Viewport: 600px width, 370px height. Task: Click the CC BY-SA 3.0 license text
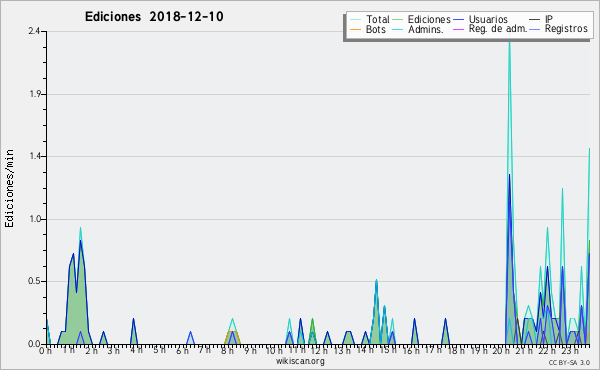pyautogui.click(x=569, y=362)
